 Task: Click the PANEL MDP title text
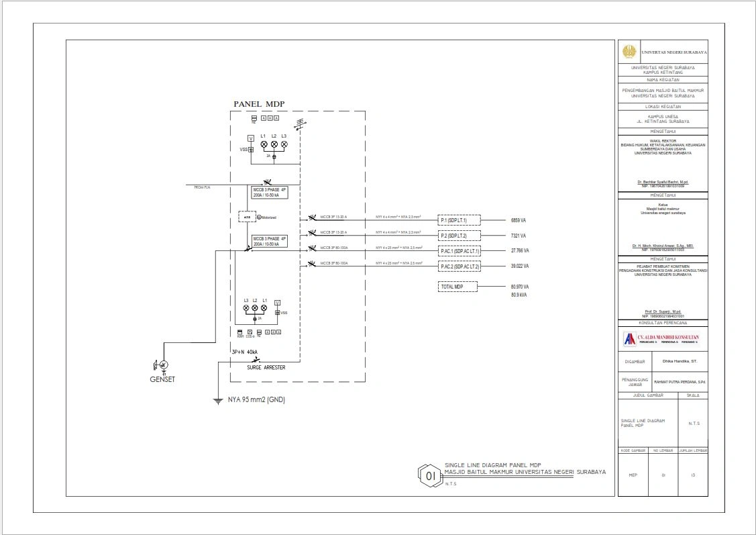(x=259, y=104)
